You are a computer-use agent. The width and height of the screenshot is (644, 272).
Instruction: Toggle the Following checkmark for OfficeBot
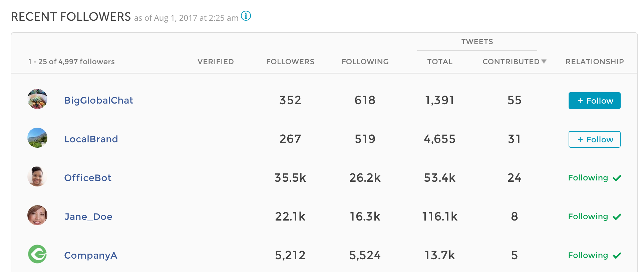click(595, 178)
